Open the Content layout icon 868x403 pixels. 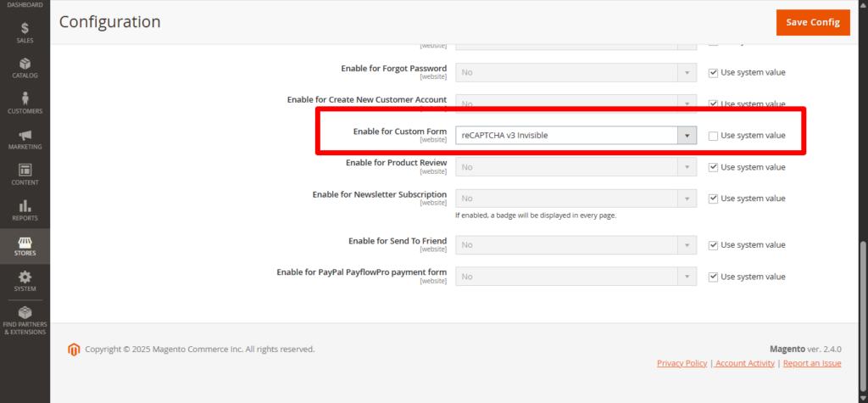pos(25,171)
